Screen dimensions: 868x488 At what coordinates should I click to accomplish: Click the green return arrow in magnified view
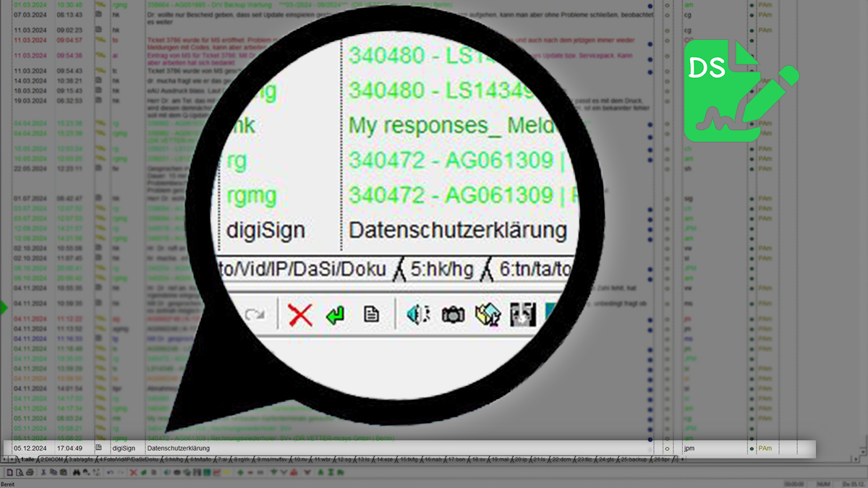(335, 314)
